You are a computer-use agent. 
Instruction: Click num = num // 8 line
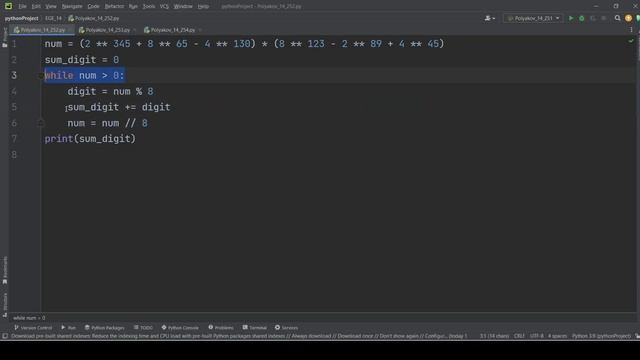click(x=107, y=123)
